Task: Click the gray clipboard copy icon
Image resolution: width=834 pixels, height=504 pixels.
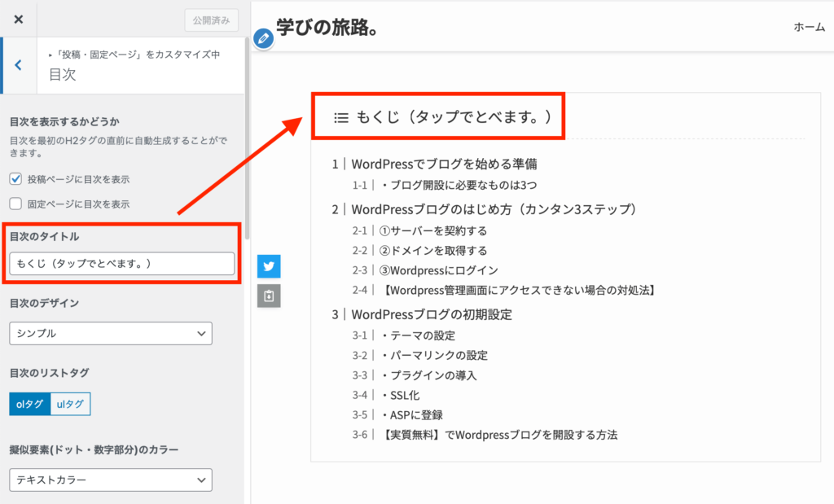Action: (269, 296)
